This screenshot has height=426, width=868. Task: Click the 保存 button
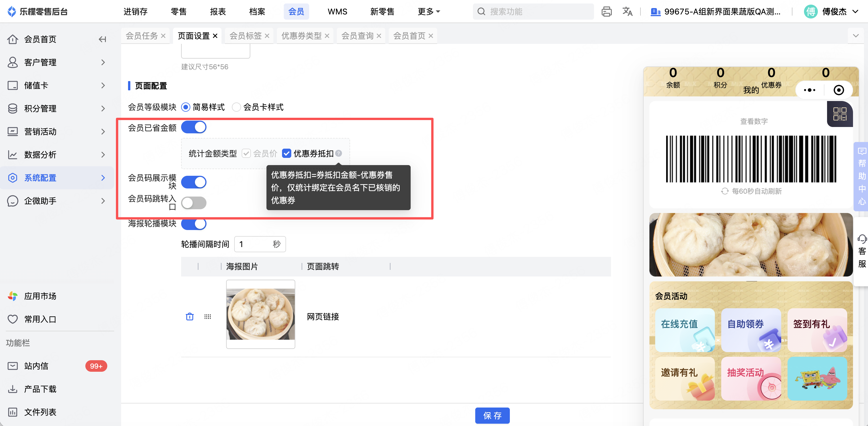(x=492, y=415)
